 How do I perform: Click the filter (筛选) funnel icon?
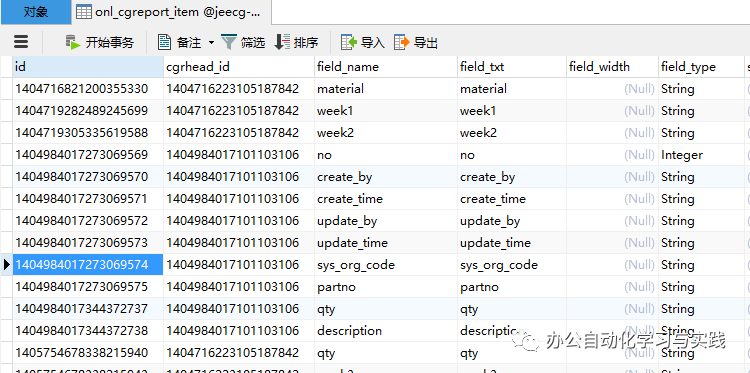229,42
